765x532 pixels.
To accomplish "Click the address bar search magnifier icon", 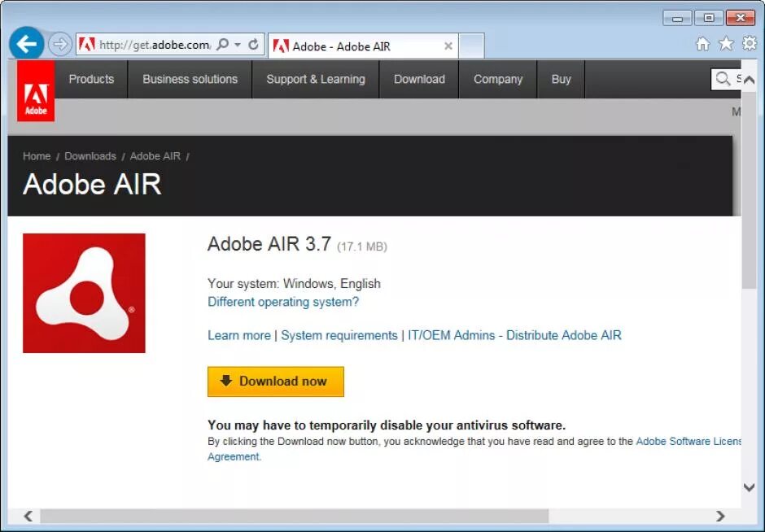I will (222, 45).
